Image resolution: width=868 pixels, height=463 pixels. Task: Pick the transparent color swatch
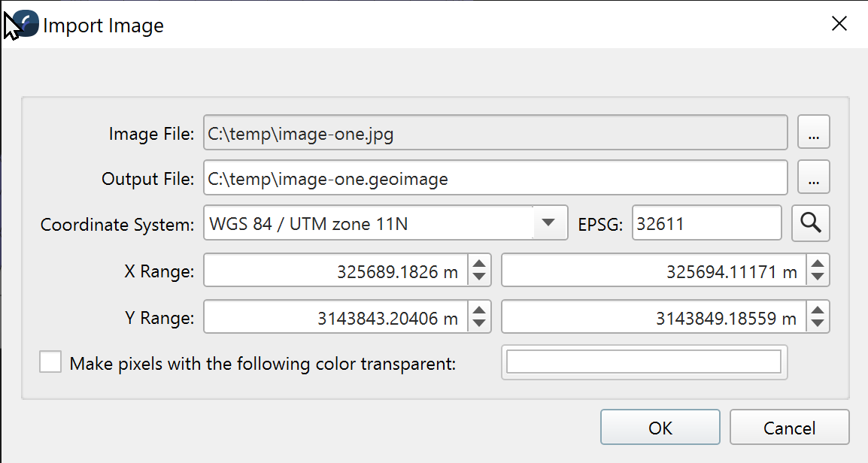pos(644,362)
